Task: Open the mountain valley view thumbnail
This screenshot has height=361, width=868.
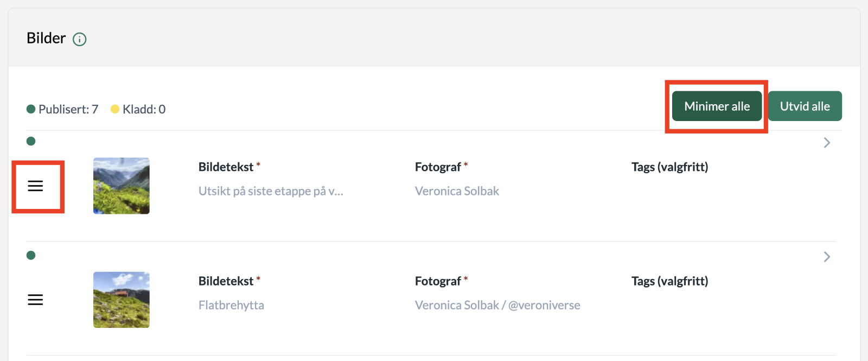Action: coord(122,186)
